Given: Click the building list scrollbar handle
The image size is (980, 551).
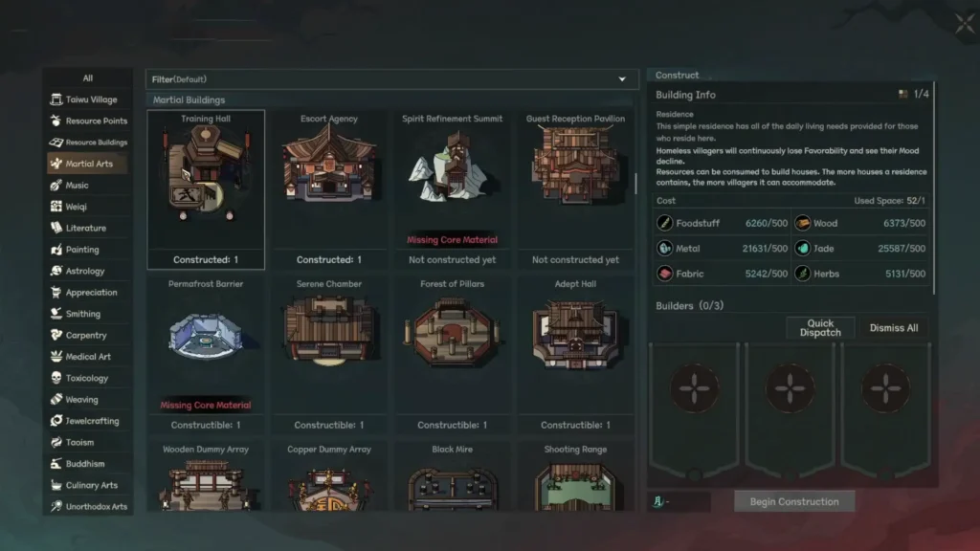Looking at the screenshot, I should pos(635,184).
